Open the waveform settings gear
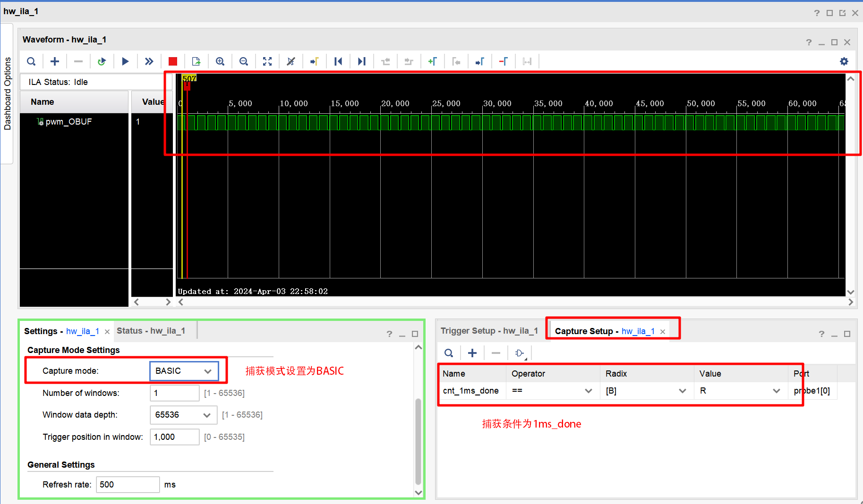This screenshot has width=863, height=504. pyautogui.click(x=845, y=61)
